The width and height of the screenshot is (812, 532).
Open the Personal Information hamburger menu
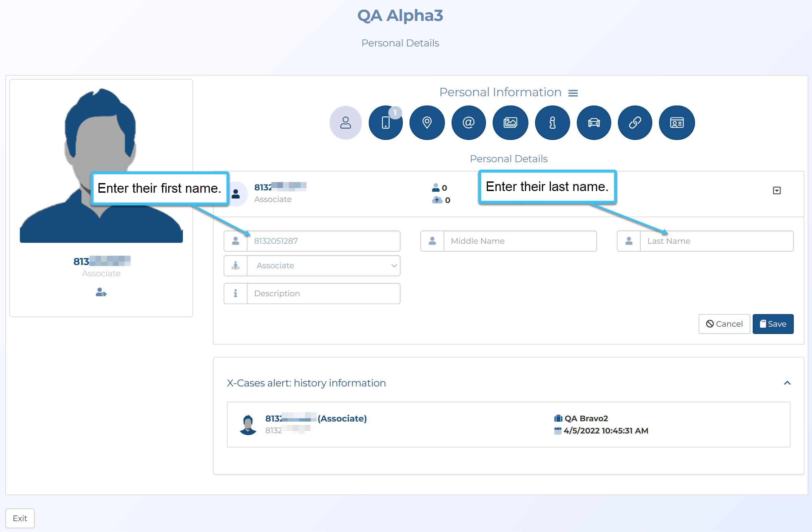573,93
